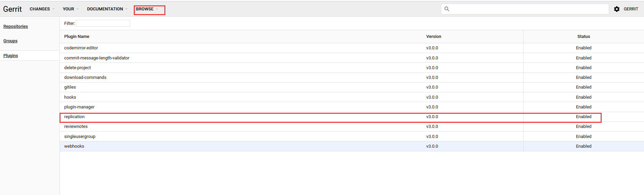Navigate to the Repositories page
The width and height of the screenshot is (644, 195).
(x=15, y=26)
